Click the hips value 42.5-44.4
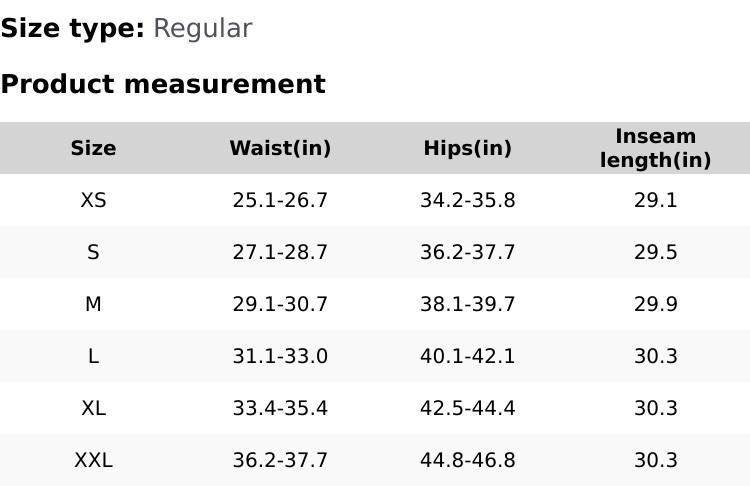The height and width of the screenshot is (486, 750). [467, 408]
